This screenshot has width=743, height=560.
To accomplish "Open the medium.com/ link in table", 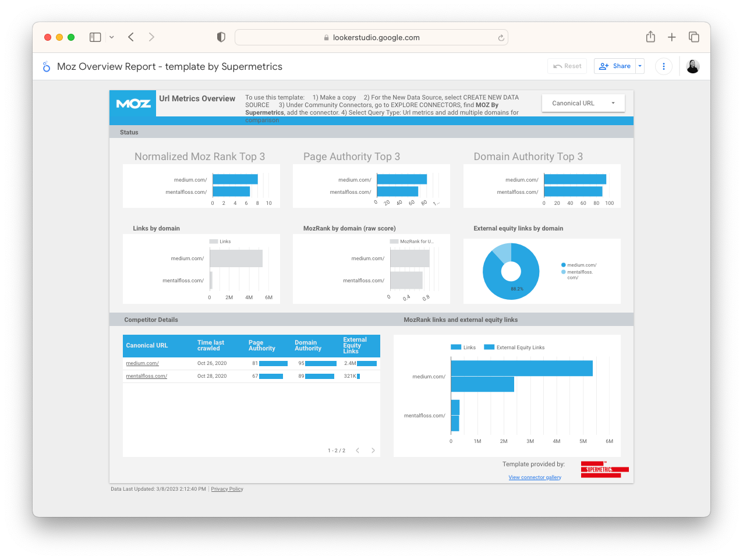I will point(142,363).
